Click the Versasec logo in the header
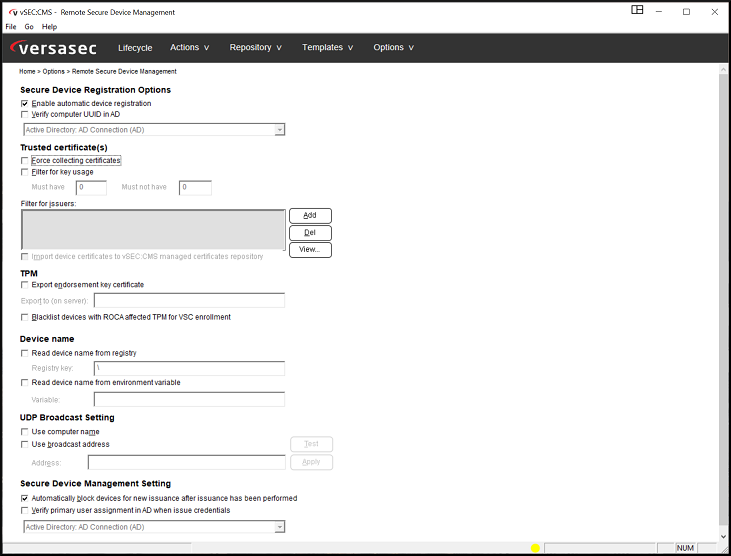 click(x=53, y=48)
